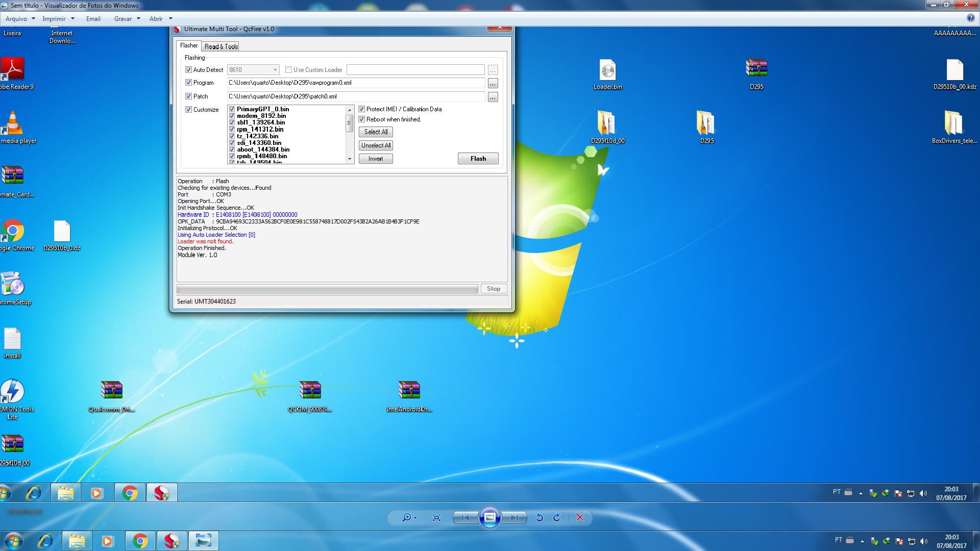Browse for rawprogram0.xml Program file
The height and width of the screenshot is (551, 980).
493,84
